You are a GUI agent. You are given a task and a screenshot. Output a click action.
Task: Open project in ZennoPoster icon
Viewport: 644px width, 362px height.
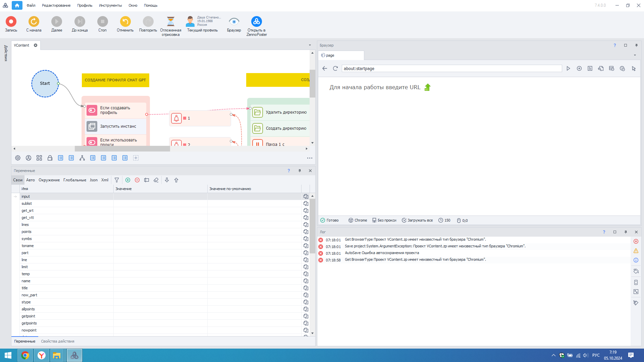coord(257,22)
